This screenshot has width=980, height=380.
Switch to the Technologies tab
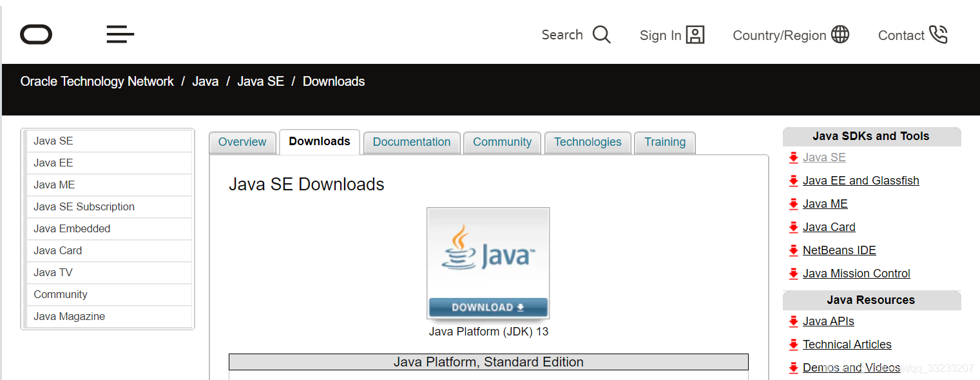[x=588, y=143]
